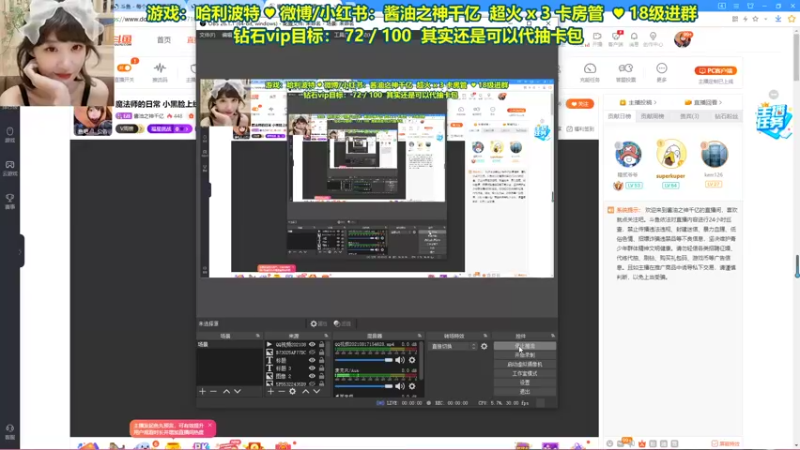Click the 滤镜 filters button in OBS
This screenshot has height=450, width=800.
pyautogui.click(x=342, y=323)
